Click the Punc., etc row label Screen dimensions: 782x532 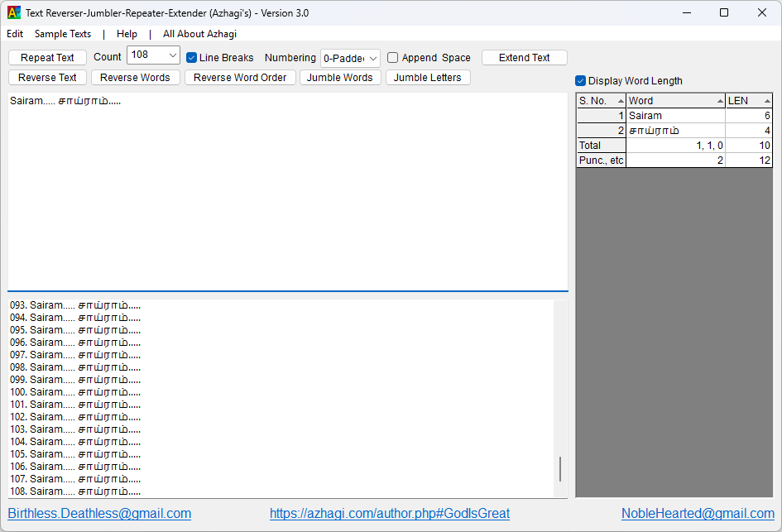tap(601, 161)
